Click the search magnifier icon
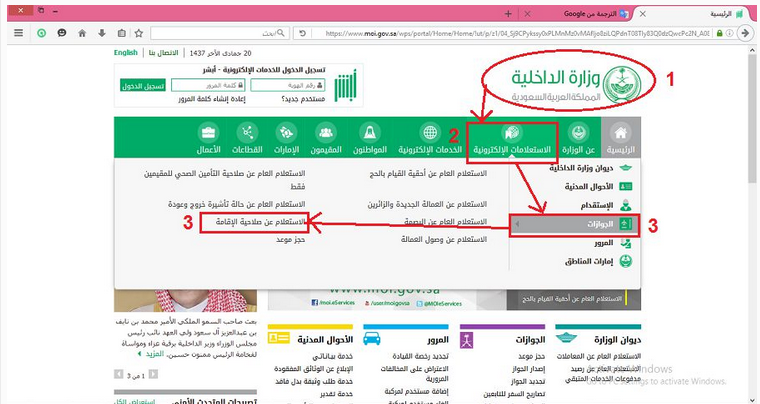This screenshot has width=760, height=404. tap(282, 33)
